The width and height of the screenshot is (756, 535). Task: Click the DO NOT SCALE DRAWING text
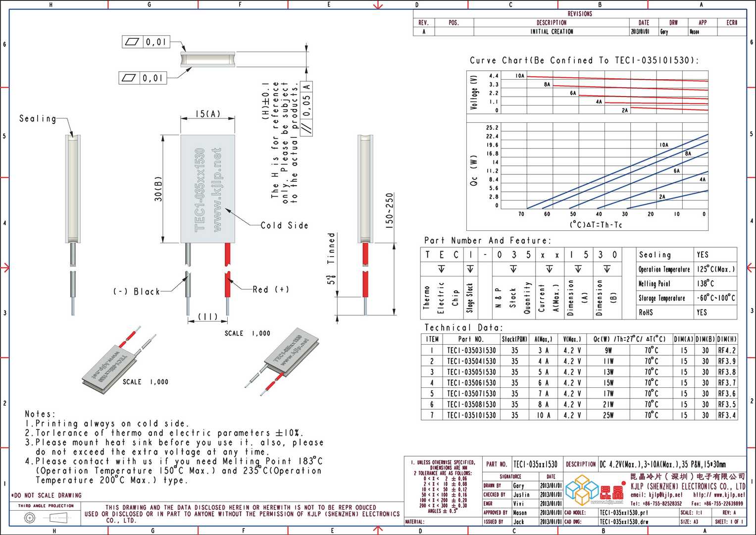46,495
